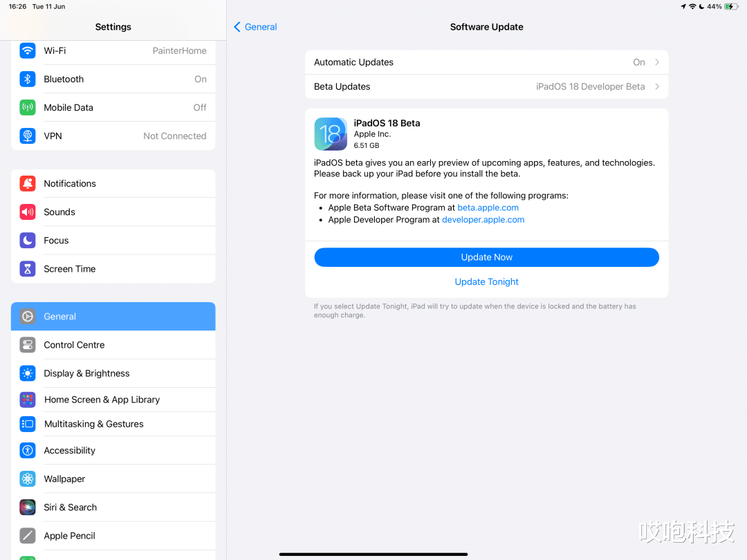747x560 pixels.
Task: Open the developer.apple.com link
Action: coord(483,220)
